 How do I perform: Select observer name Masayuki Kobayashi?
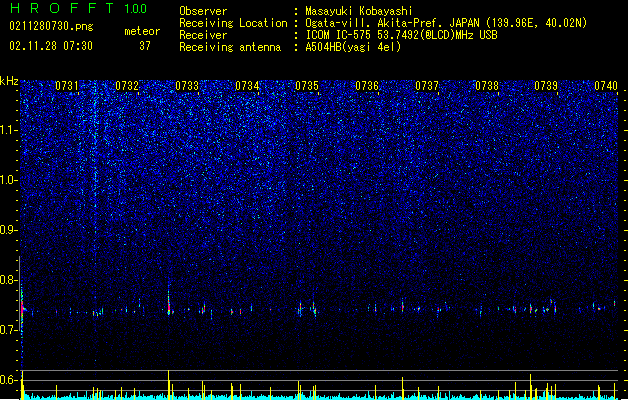click(359, 11)
